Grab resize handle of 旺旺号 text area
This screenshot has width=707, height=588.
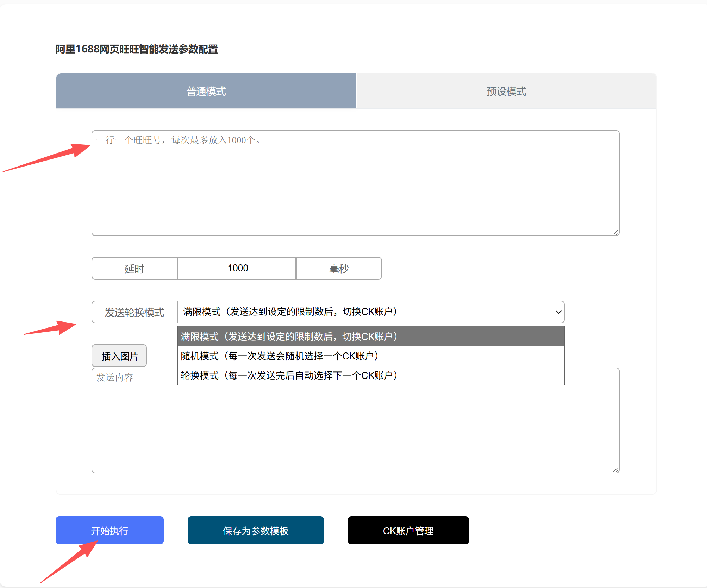coord(616,232)
